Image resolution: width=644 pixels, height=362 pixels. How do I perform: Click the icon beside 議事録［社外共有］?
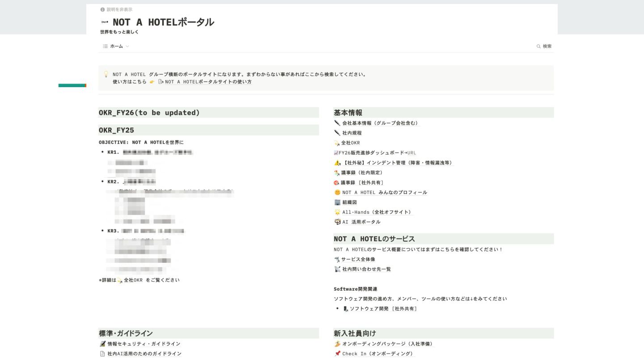tap(337, 182)
